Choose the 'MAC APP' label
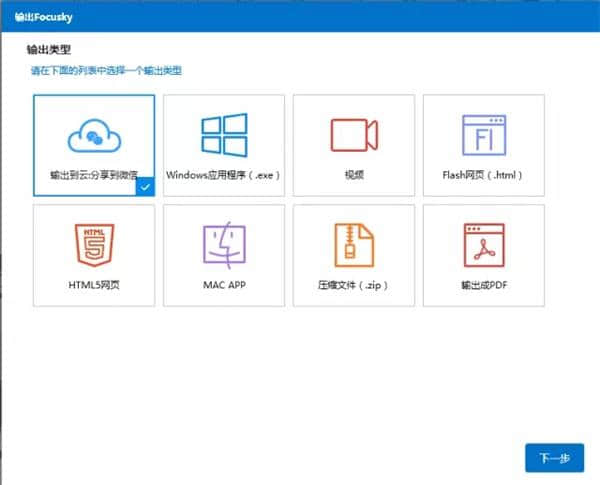The image size is (600, 485). pos(224,285)
